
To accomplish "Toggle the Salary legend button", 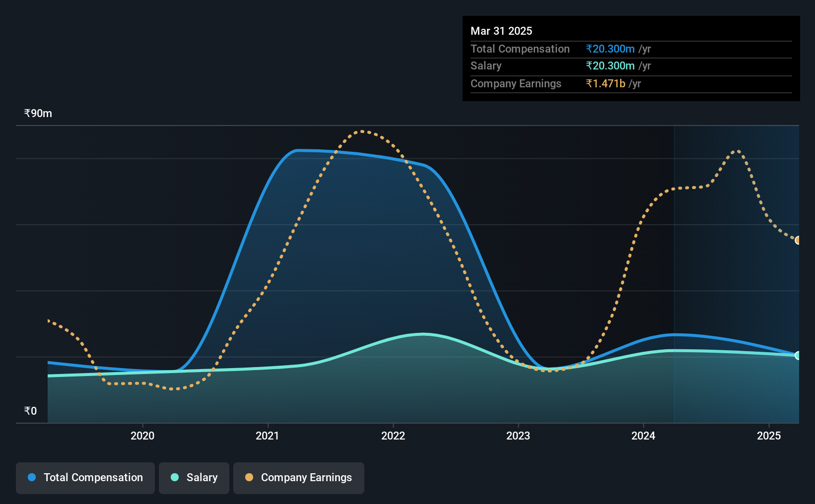I will click(194, 478).
